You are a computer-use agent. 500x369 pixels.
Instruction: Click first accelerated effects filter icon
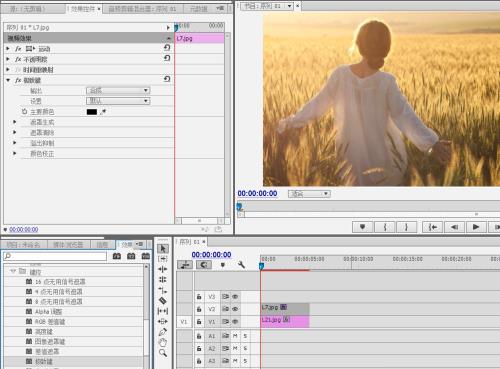tap(117, 256)
